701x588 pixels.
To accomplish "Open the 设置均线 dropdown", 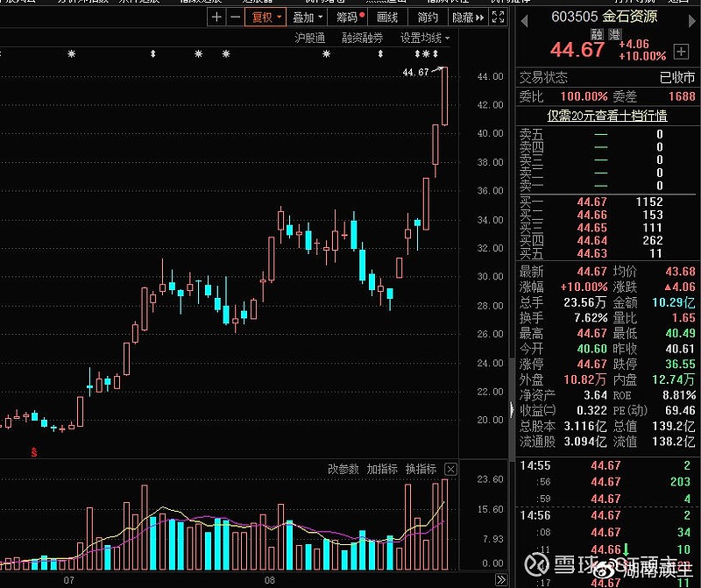I will click(x=425, y=39).
